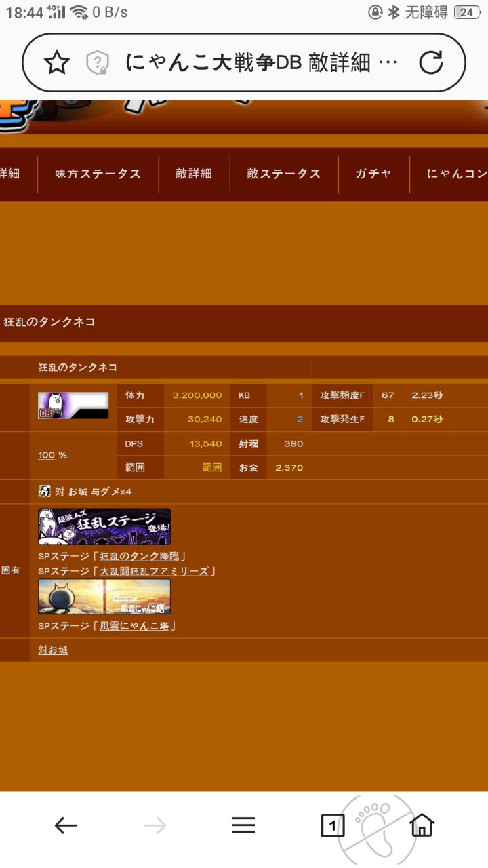Image resolution: width=488 pixels, height=868 pixels.
Task: Select the お金 value 2,370
Action: tap(289, 467)
